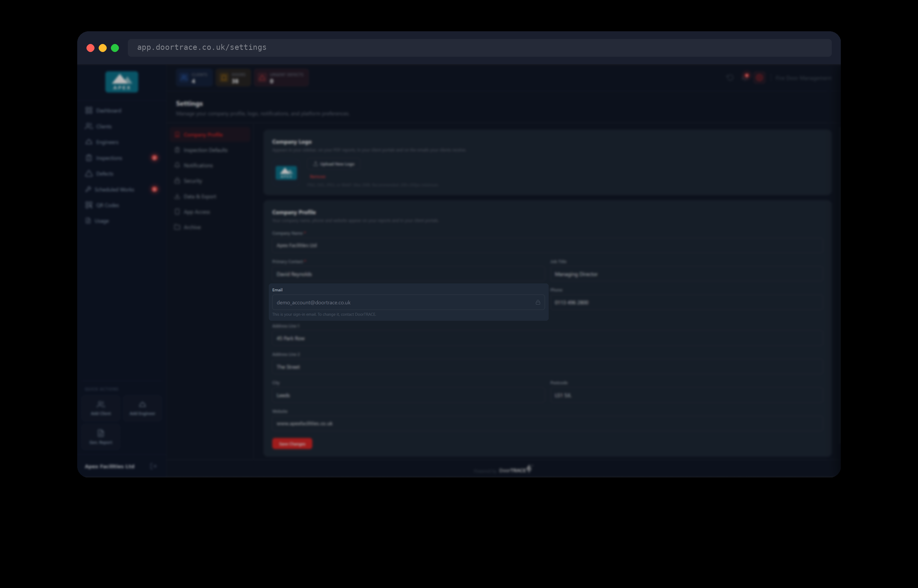The height and width of the screenshot is (588, 918).
Task: Click the lock icon in the Email field
Action: tap(538, 302)
